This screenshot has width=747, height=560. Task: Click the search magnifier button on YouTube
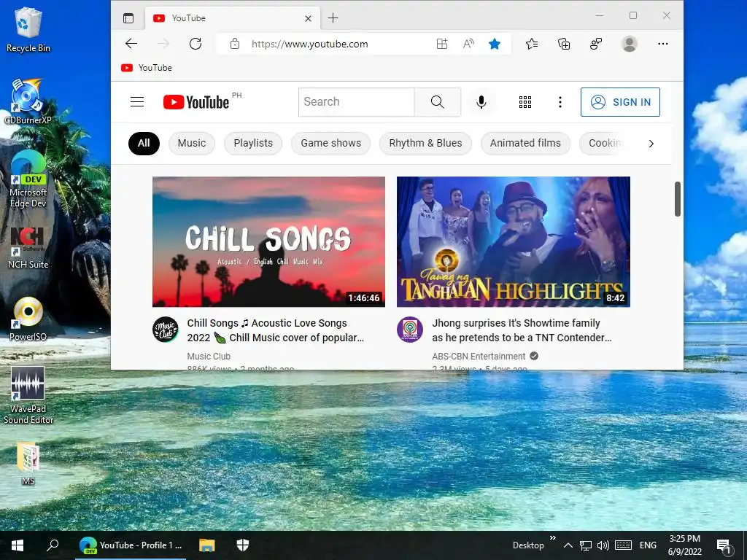point(438,102)
